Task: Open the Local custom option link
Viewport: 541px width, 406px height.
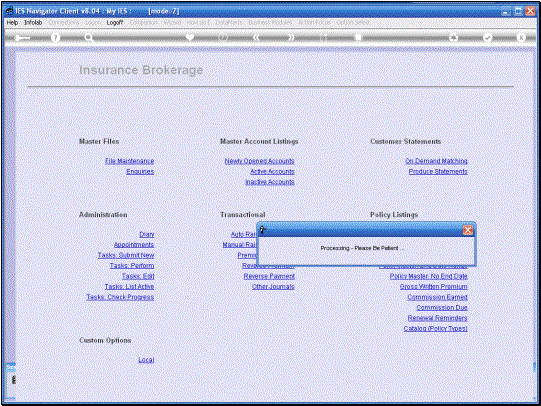Action: pyautogui.click(x=146, y=360)
